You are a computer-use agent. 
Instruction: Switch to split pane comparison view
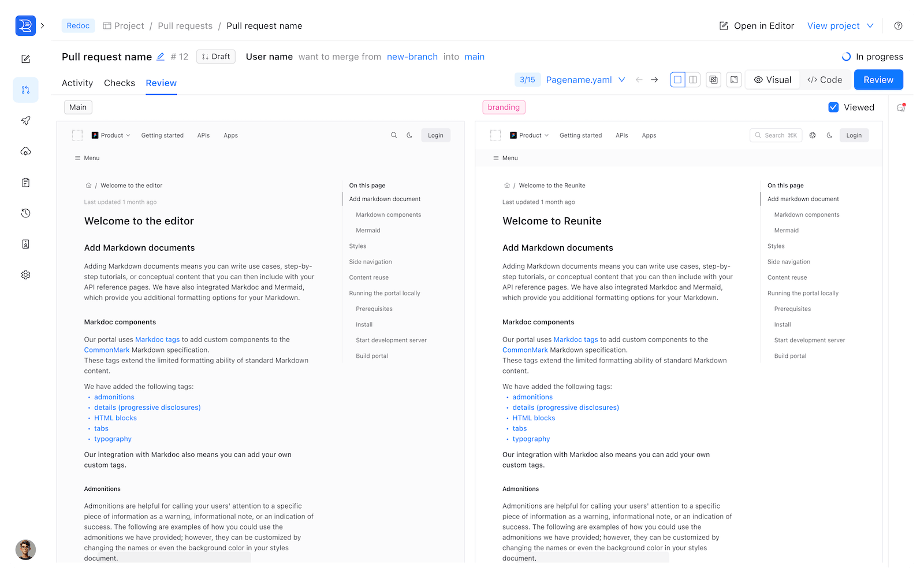(x=692, y=79)
